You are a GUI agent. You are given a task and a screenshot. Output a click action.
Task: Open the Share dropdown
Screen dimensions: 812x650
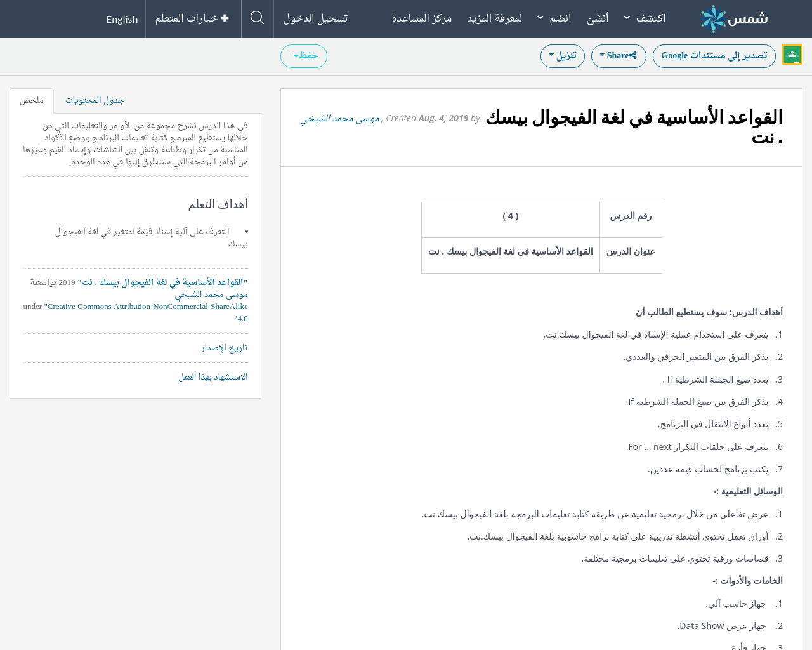click(619, 56)
